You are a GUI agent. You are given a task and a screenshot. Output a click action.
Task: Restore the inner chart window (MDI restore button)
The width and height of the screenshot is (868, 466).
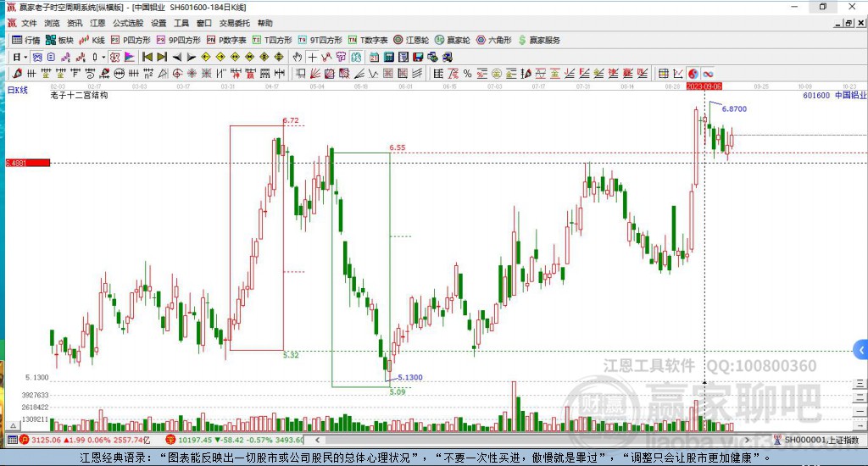click(849, 23)
